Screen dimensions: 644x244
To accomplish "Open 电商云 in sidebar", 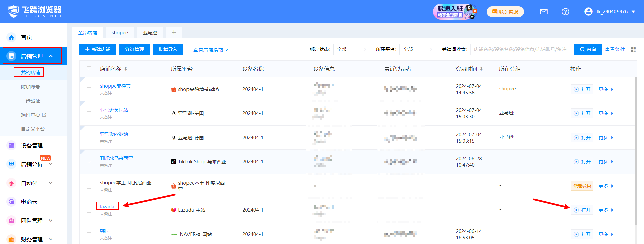I will coord(29,202).
